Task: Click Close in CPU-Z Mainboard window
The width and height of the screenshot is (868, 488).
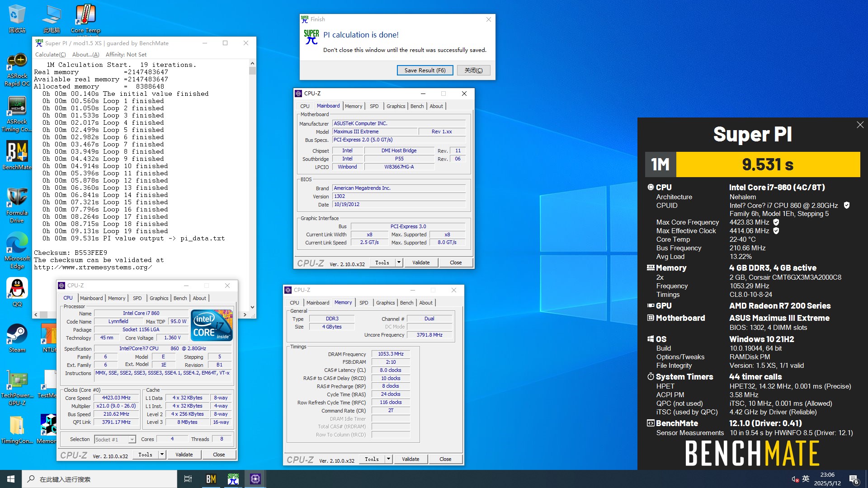Action: point(456,263)
